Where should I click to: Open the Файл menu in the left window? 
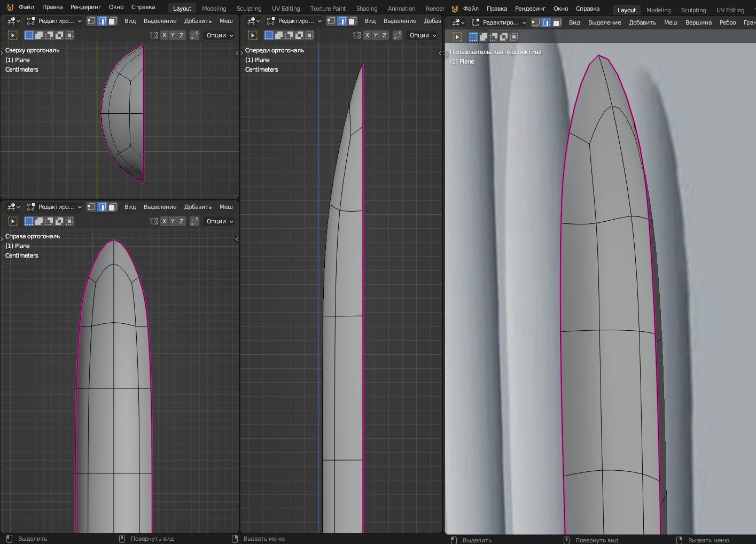[x=26, y=7]
